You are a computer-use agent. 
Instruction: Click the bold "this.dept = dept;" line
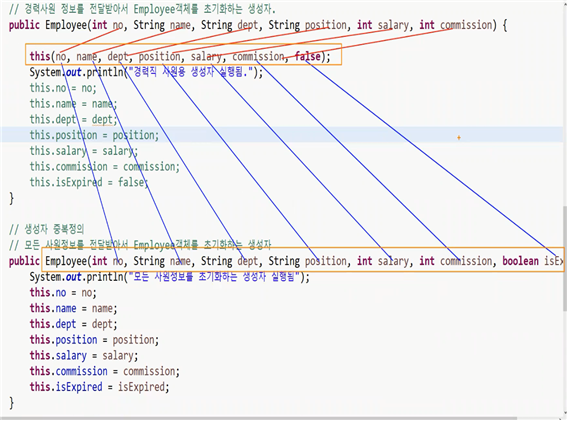coord(73,324)
